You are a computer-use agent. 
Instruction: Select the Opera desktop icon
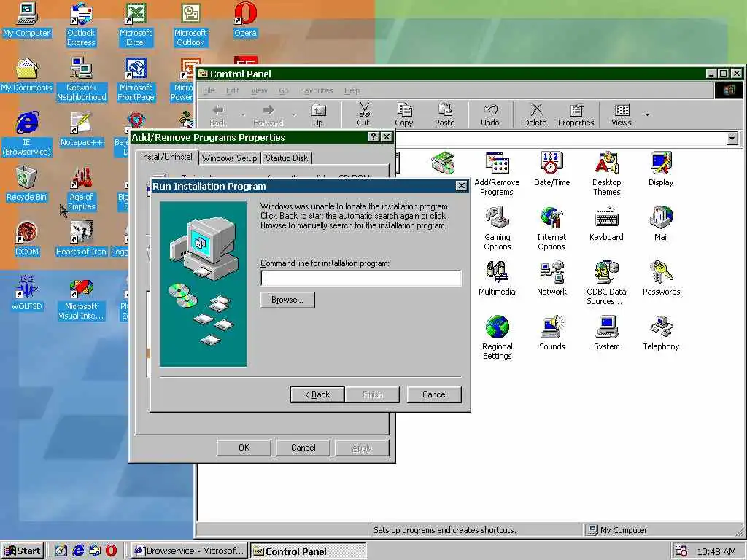click(x=245, y=20)
